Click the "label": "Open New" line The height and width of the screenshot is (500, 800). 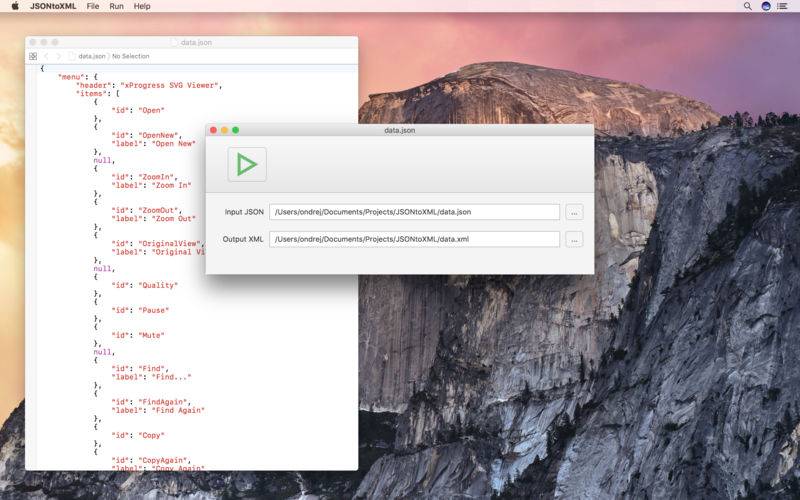tap(154, 143)
